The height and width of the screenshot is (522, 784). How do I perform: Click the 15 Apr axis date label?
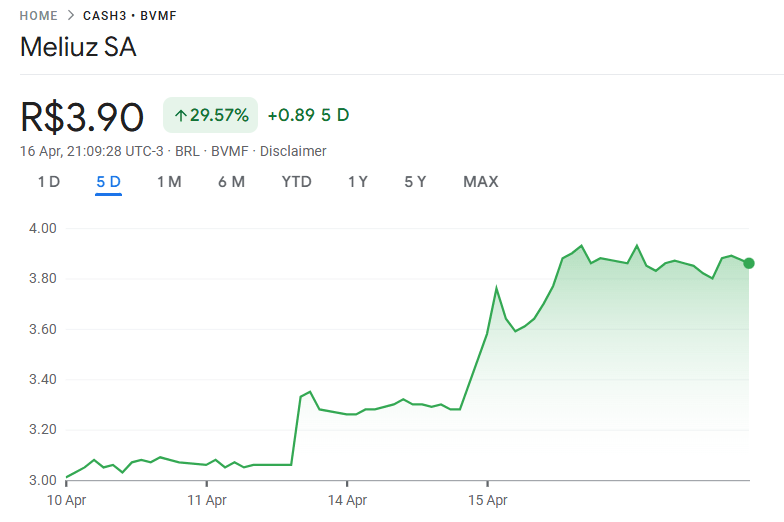[x=489, y=499]
